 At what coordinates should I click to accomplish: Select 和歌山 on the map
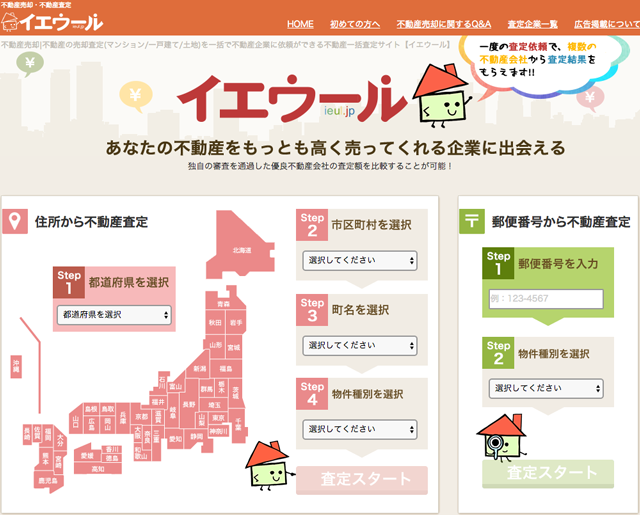point(141,453)
